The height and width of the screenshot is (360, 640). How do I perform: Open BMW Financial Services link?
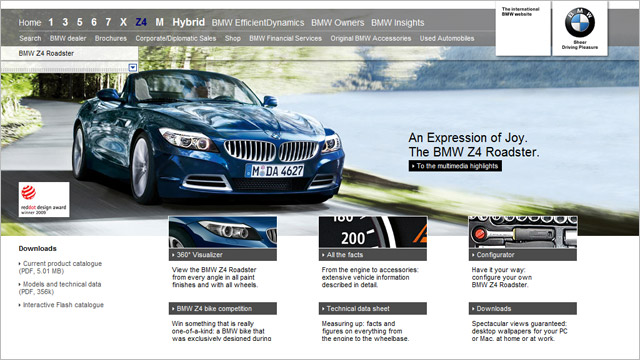[286, 38]
